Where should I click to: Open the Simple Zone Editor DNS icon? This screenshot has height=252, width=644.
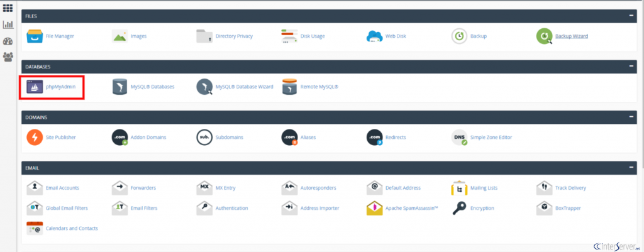tap(460, 138)
